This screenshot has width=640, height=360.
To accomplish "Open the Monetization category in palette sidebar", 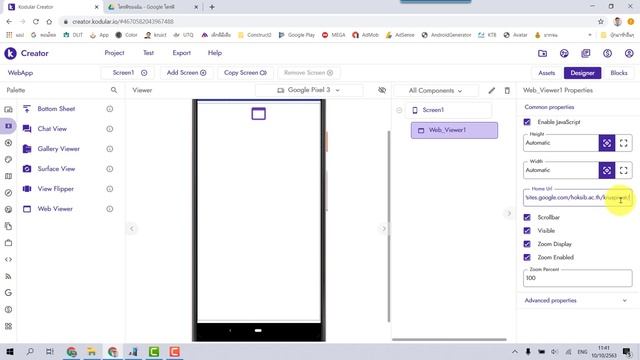I will pos(8,309).
